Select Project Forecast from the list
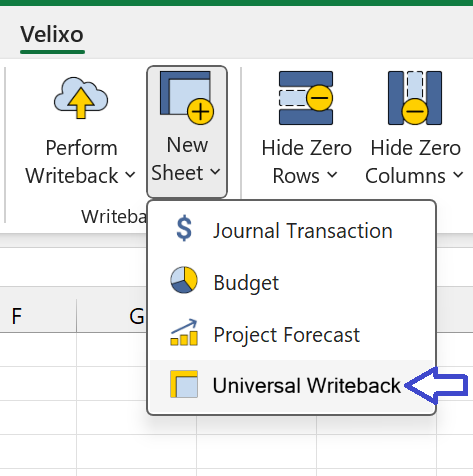473x476 pixels. click(292, 334)
